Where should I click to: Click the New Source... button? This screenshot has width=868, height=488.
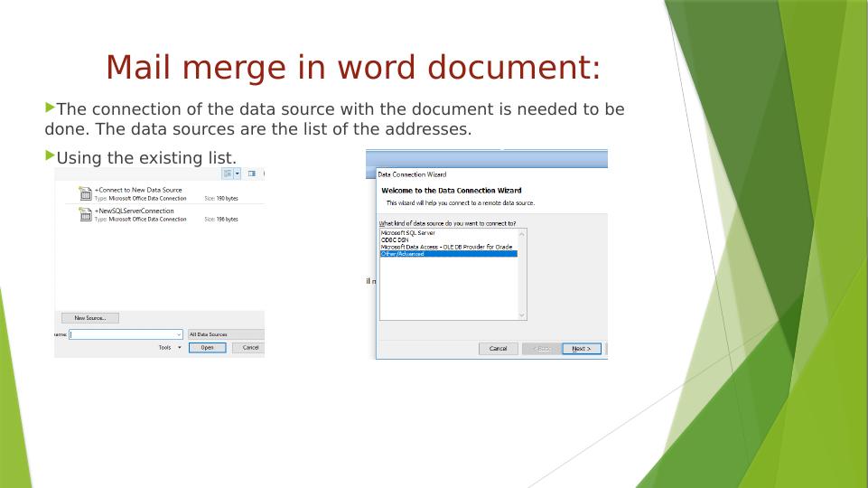click(90, 318)
